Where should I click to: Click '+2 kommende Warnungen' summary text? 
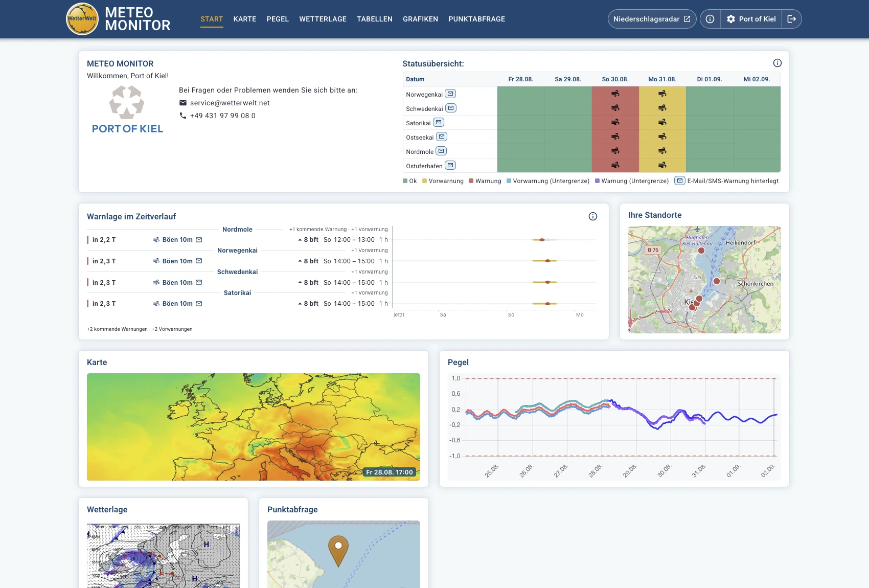(x=117, y=329)
